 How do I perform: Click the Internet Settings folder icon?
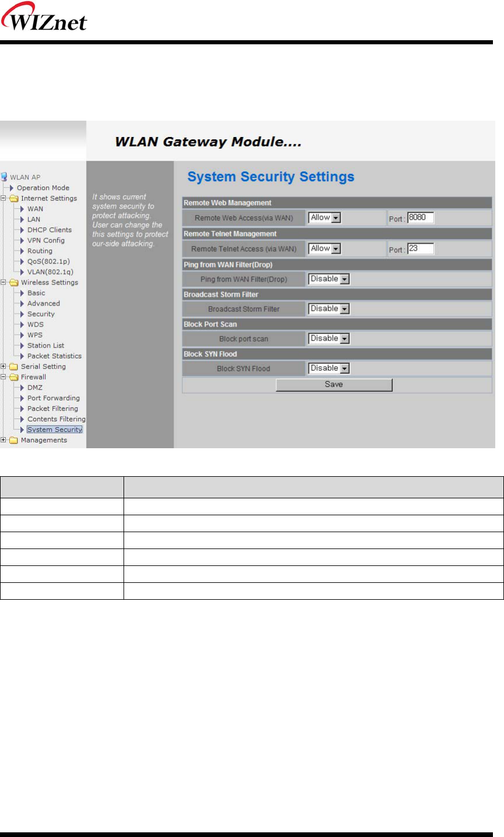pos(13,198)
